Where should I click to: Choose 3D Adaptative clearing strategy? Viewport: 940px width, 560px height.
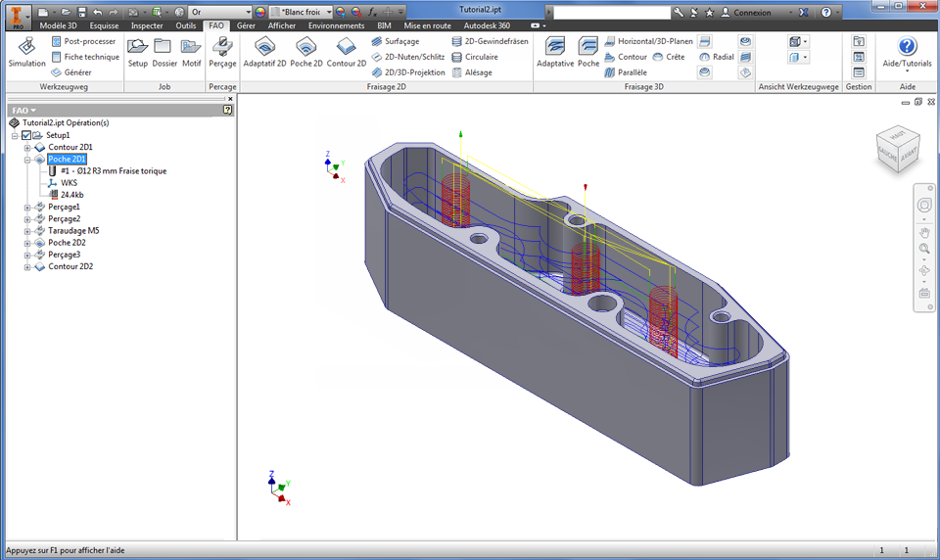(555, 52)
